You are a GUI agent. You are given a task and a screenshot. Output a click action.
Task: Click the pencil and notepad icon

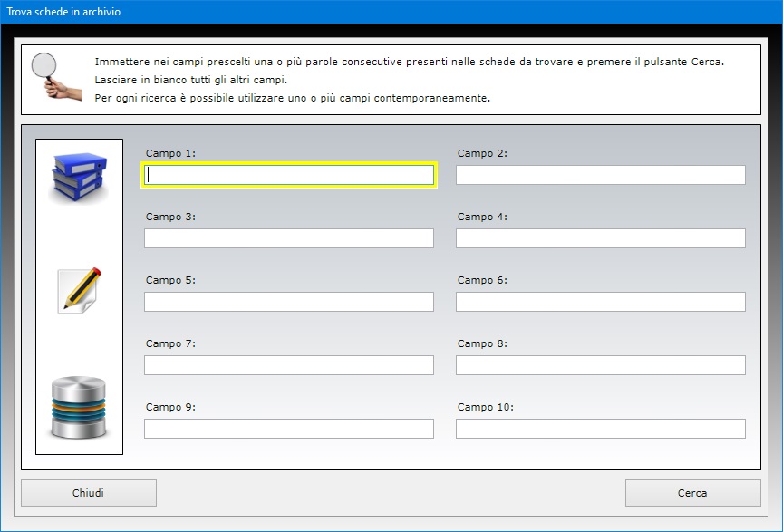click(80, 291)
